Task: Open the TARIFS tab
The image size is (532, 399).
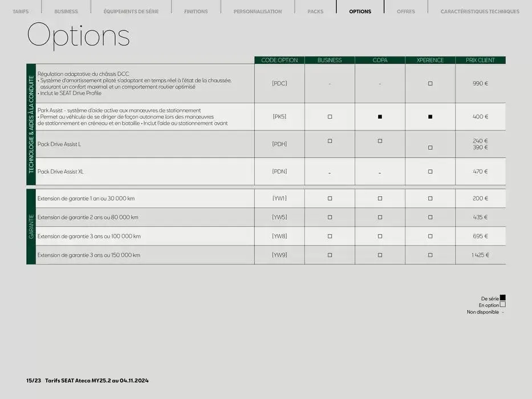Action: click(x=21, y=11)
